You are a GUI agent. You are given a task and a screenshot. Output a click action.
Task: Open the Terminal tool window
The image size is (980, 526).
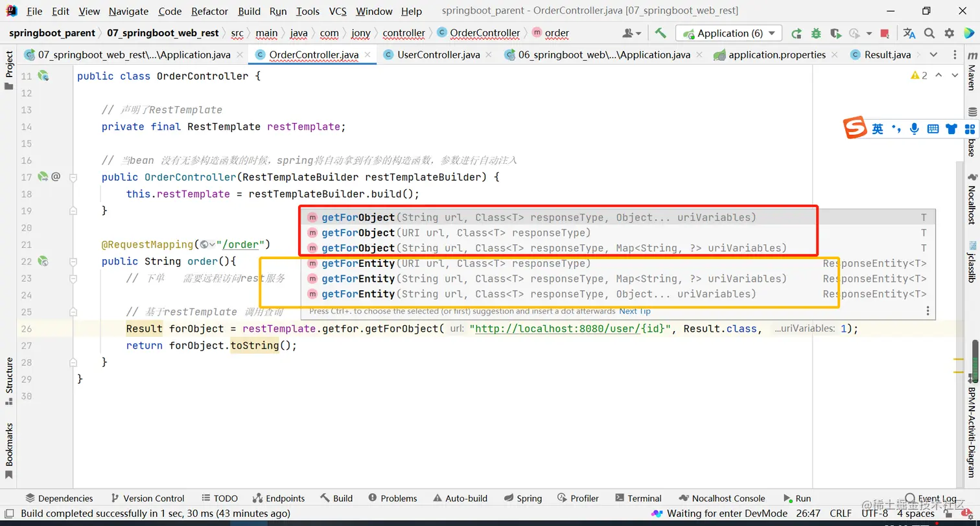coord(637,498)
